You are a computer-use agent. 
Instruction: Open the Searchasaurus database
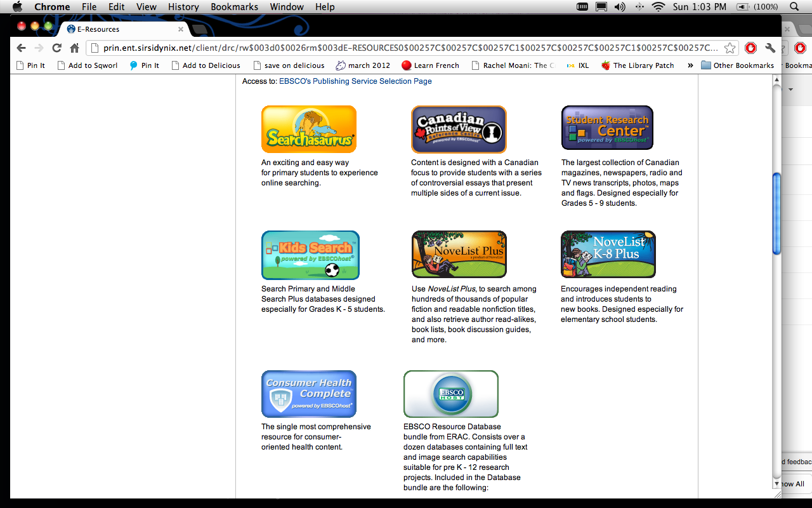pyautogui.click(x=308, y=128)
